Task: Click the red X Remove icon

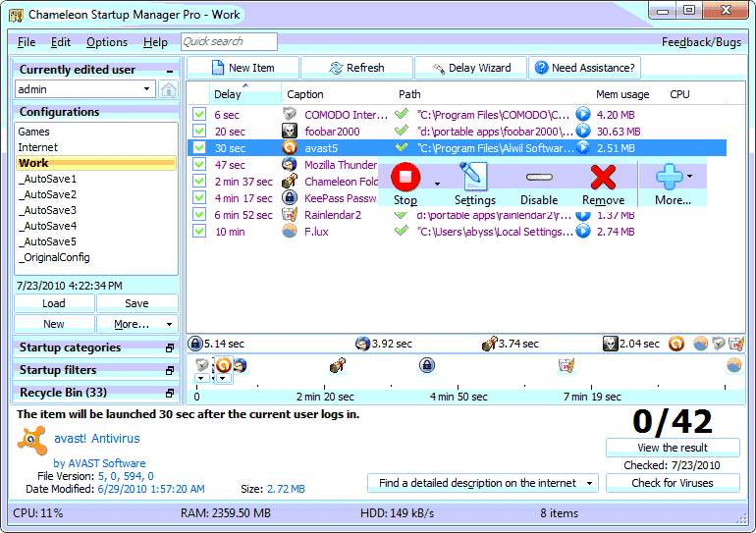Action: 603,177
